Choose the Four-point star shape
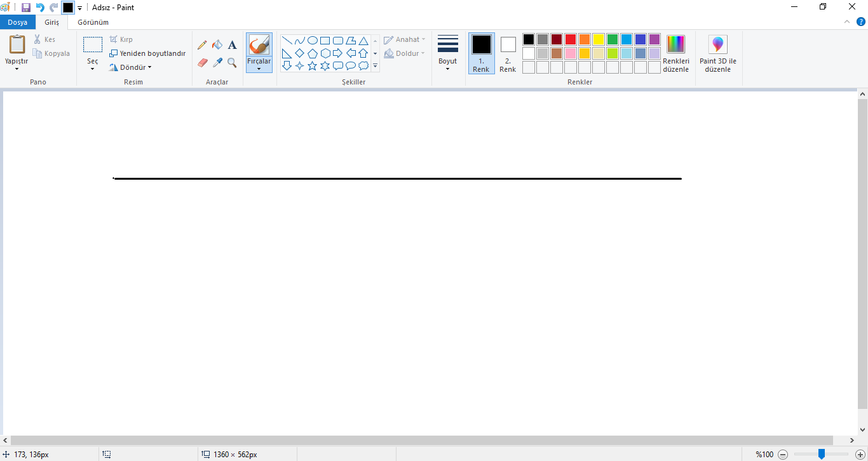This screenshot has height=461, width=868. pyautogui.click(x=300, y=65)
